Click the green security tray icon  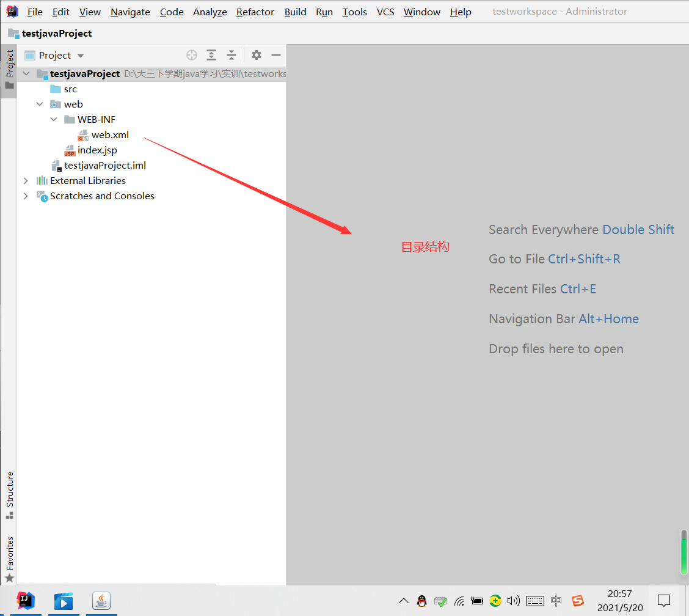(x=495, y=601)
